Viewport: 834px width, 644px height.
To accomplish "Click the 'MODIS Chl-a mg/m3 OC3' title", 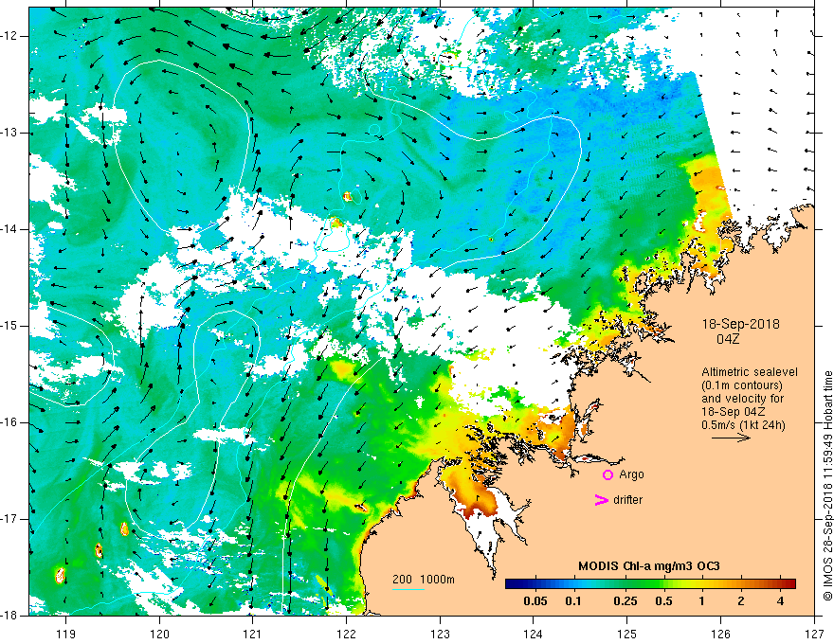I will click(x=649, y=566).
